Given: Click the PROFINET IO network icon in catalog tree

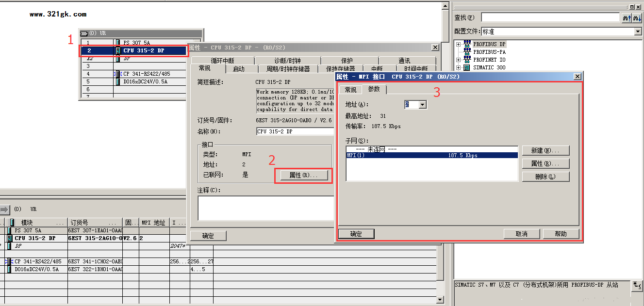Looking at the screenshot, I should click(467, 60).
